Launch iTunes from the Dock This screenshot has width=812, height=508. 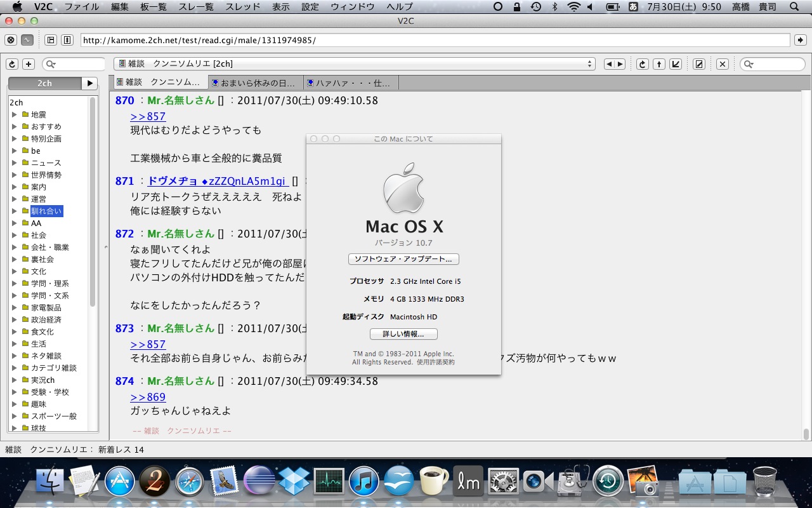pyautogui.click(x=363, y=482)
